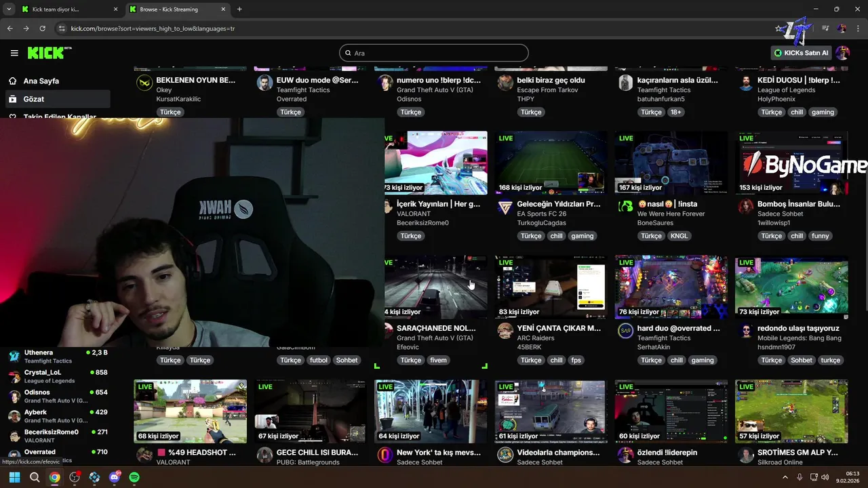The height and width of the screenshot is (488, 868).
Task: Open YENİ ÇANTA ÇIKAR stream title
Action: click(559, 328)
